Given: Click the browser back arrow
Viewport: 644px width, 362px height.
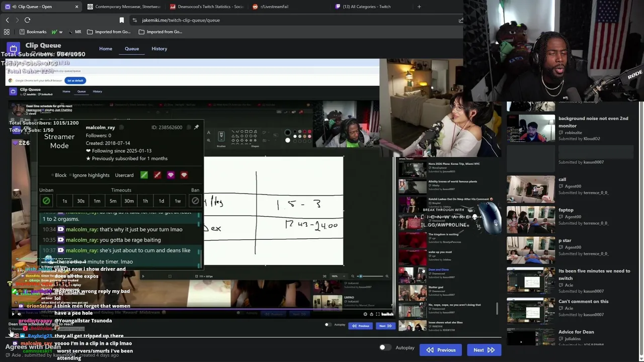Looking at the screenshot, I should point(7,20).
